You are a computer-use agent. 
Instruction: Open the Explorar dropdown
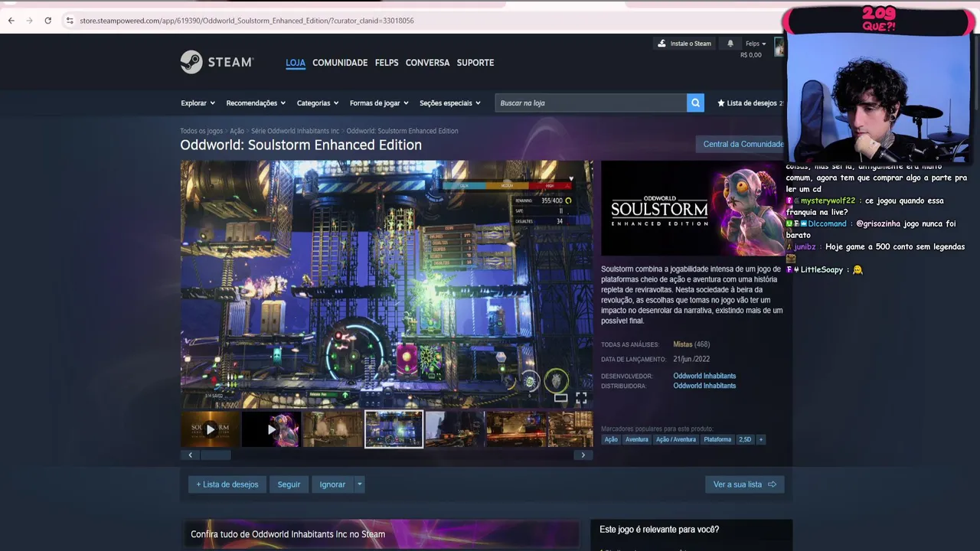point(198,103)
